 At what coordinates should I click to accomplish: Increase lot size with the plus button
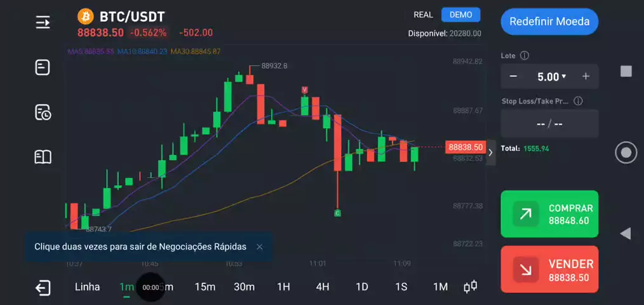[x=586, y=77]
